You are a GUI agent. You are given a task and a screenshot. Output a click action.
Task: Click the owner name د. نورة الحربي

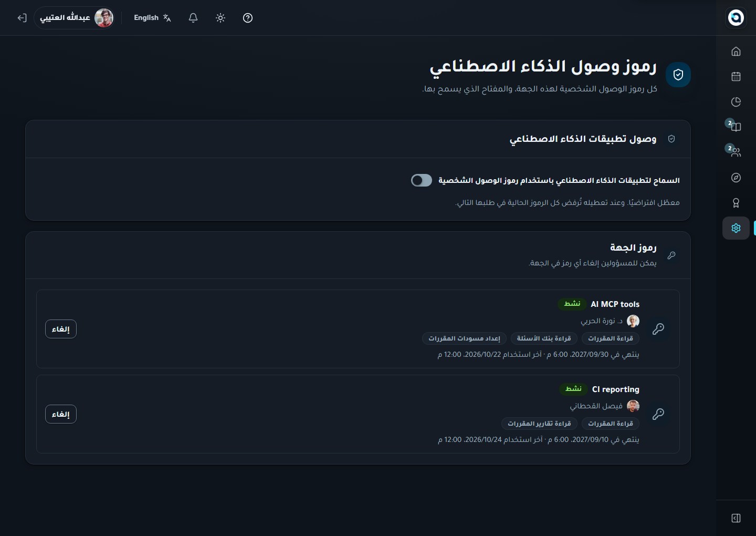(602, 321)
